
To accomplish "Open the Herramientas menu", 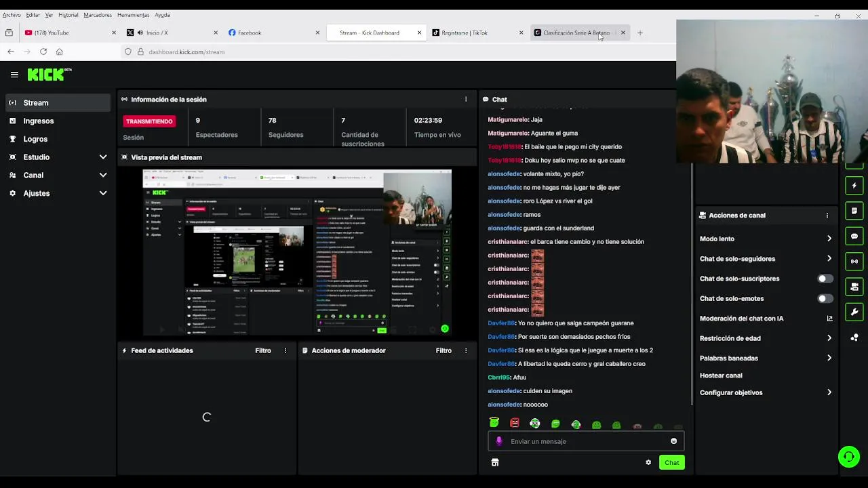I will [133, 15].
